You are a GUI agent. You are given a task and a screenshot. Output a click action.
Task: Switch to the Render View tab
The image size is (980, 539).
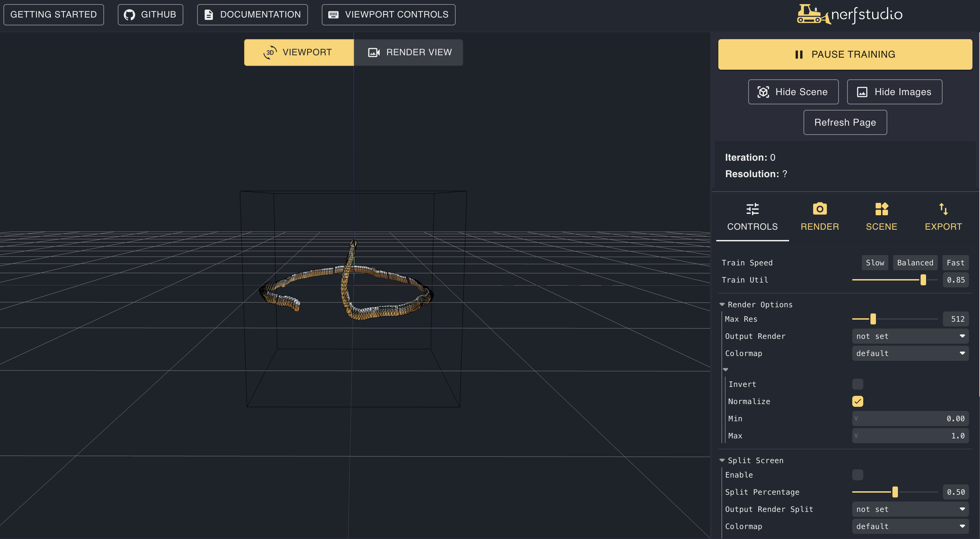point(409,52)
